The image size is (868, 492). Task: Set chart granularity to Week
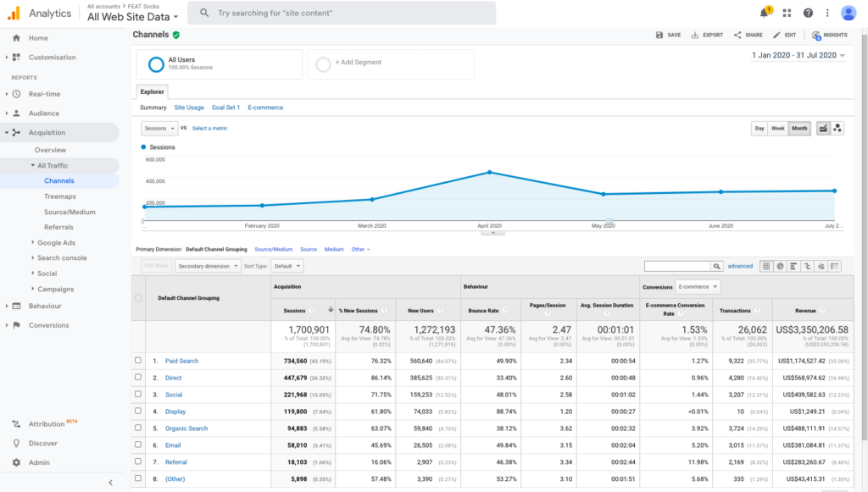[778, 128]
